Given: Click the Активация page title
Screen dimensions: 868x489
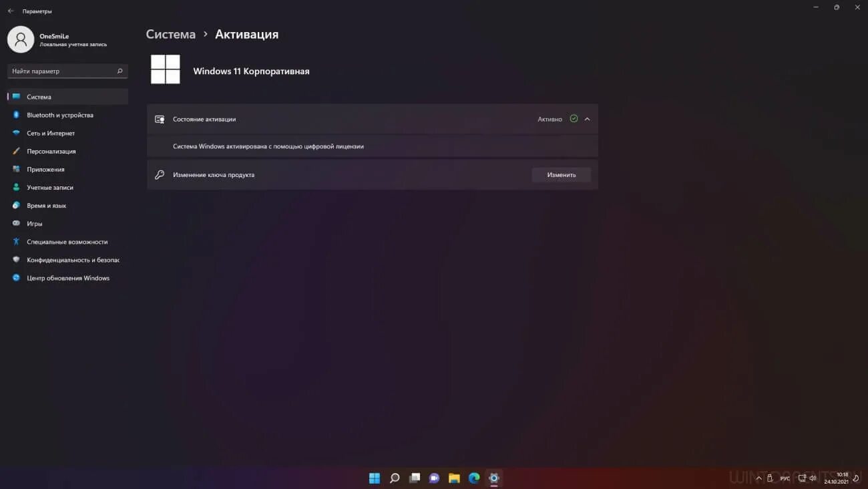Looking at the screenshot, I should point(247,34).
